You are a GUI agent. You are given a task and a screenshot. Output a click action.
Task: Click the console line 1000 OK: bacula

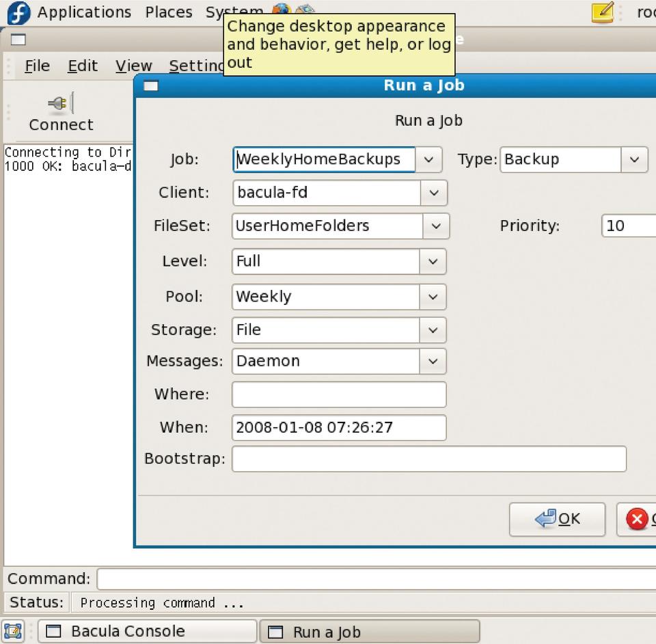[68, 166]
